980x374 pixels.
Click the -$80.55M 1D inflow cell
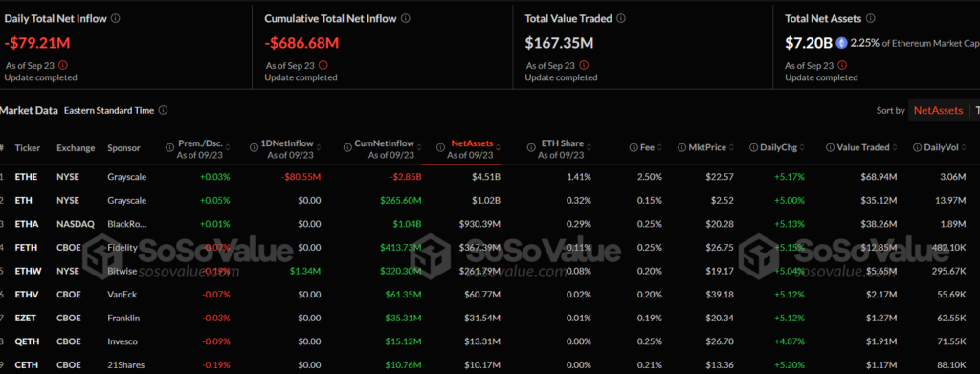tap(301, 177)
